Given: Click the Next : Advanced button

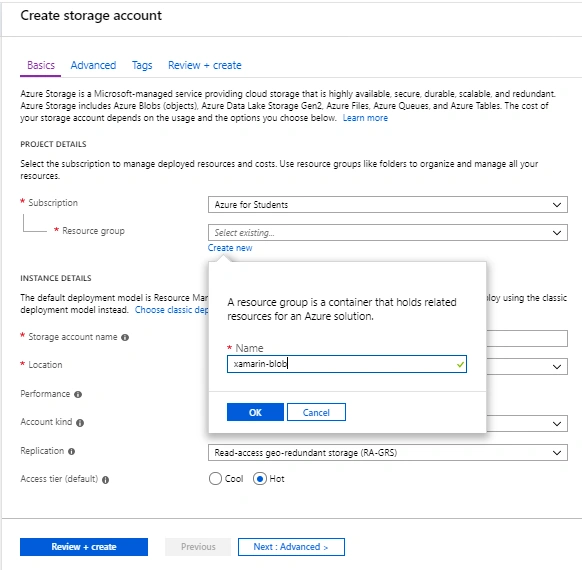Looking at the screenshot, I should coord(291,547).
